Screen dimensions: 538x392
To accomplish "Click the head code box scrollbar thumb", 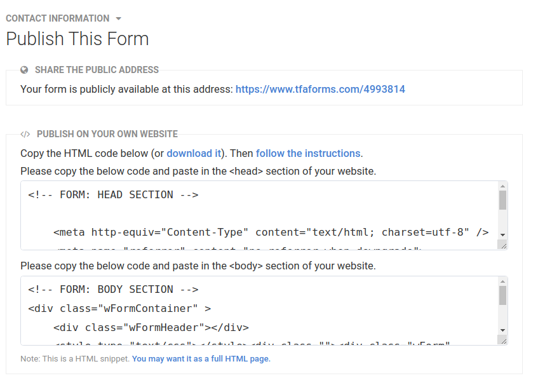I will coord(502,199).
